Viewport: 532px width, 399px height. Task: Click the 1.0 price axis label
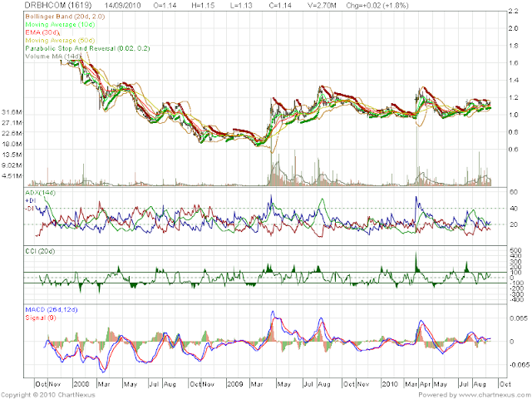tap(514, 115)
